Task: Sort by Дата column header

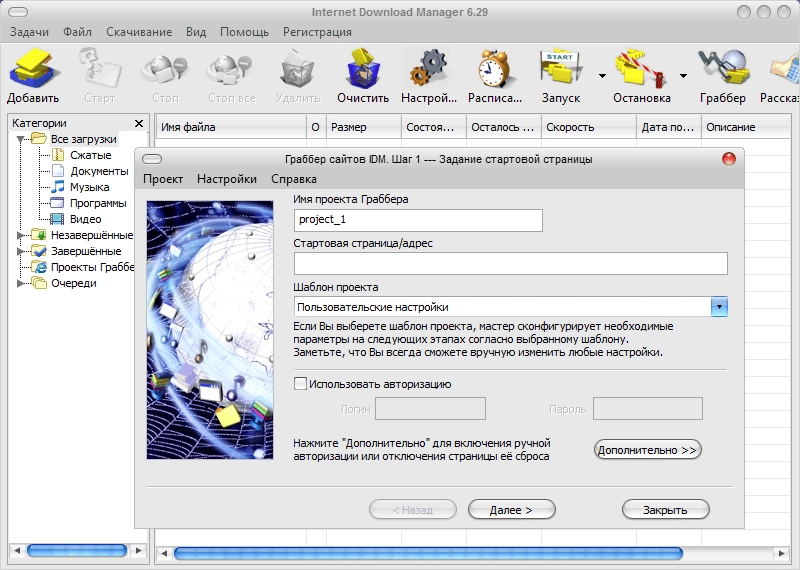Action: [669, 127]
